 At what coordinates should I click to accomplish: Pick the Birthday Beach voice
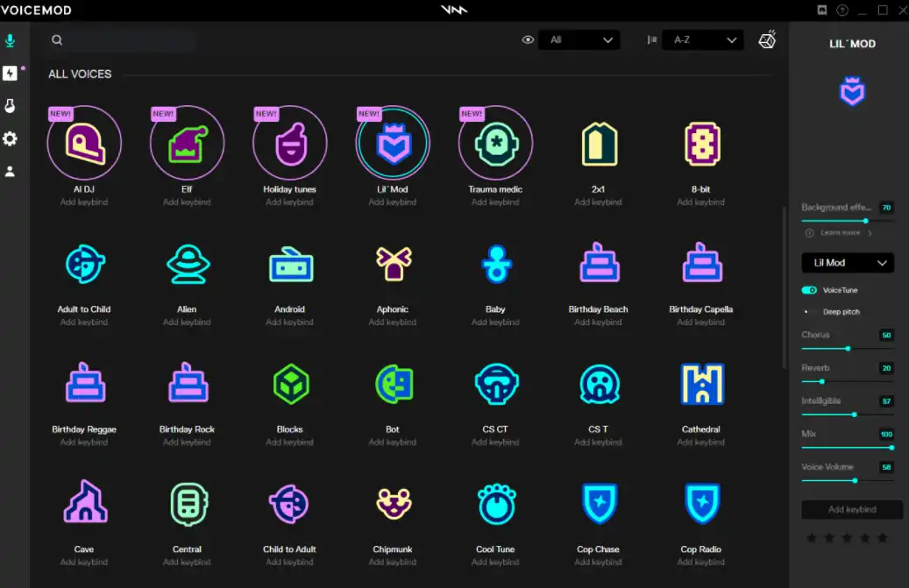(x=600, y=262)
